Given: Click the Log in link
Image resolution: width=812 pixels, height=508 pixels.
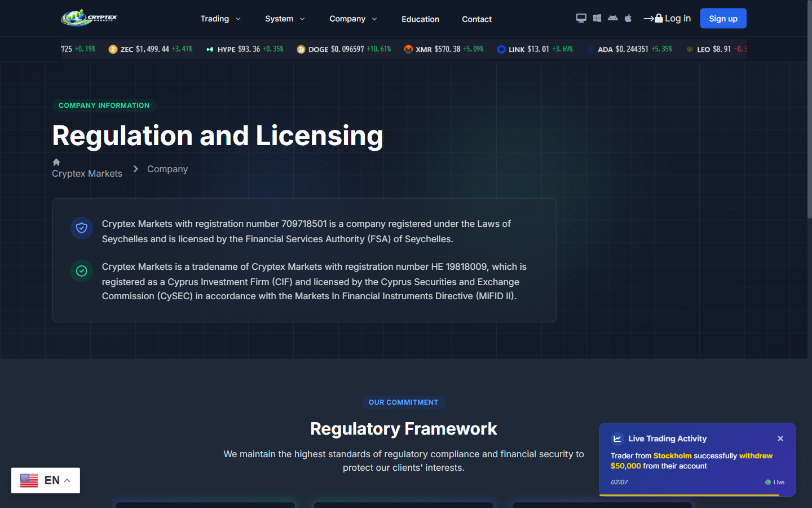Looking at the screenshot, I should tap(667, 18).
